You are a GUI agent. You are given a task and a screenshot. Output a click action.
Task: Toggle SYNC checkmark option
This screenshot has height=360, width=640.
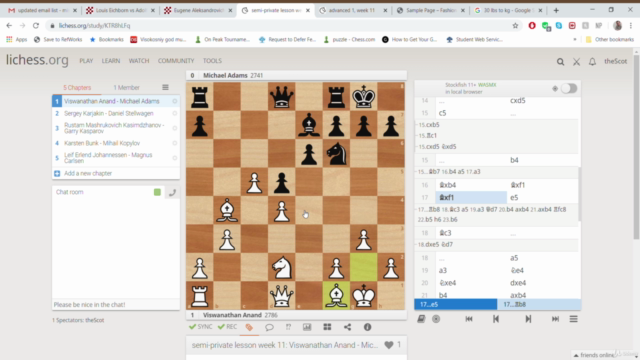pyautogui.click(x=200, y=327)
